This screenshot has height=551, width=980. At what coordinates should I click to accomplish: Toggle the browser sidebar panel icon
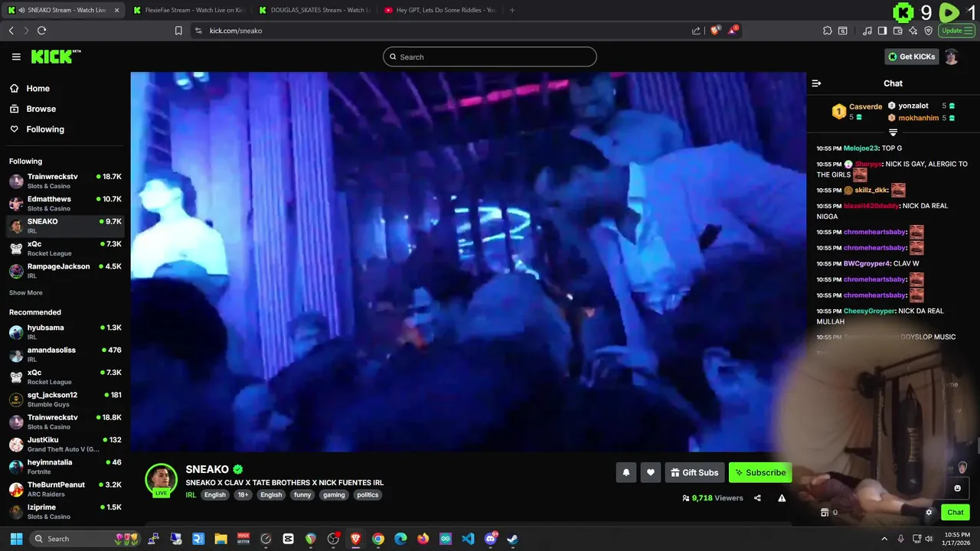point(882,31)
